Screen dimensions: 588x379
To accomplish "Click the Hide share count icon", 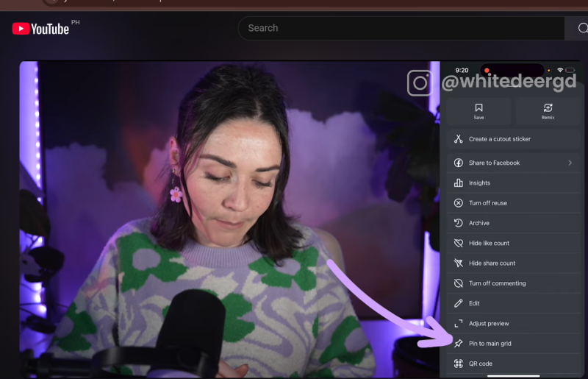I will point(458,263).
